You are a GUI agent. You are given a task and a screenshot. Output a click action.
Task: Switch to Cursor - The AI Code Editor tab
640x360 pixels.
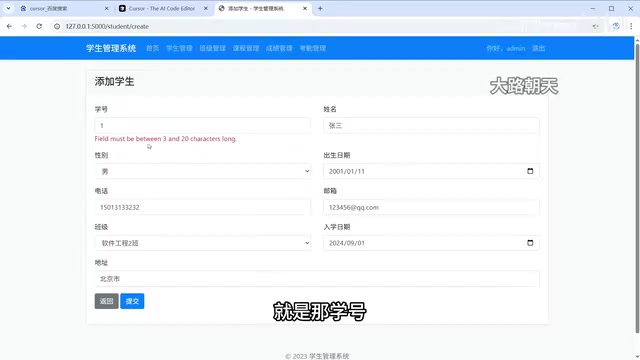pyautogui.click(x=163, y=8)
